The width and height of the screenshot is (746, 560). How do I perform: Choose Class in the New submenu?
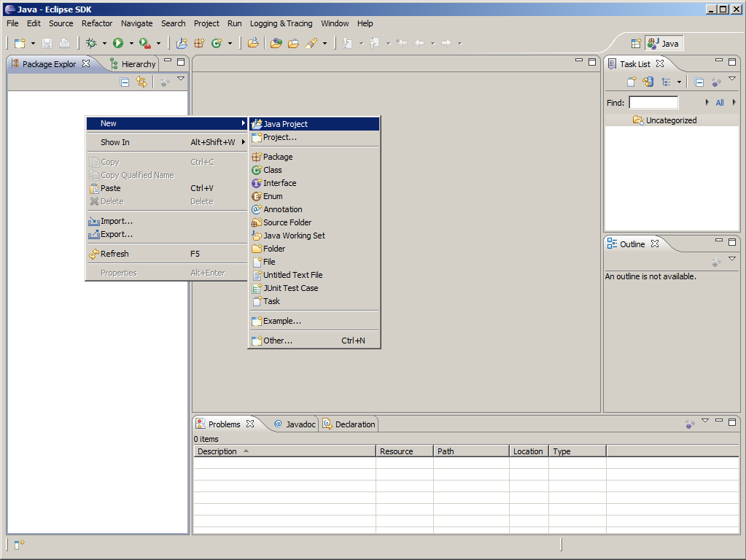pyautogui.click(x=272, y=170)
